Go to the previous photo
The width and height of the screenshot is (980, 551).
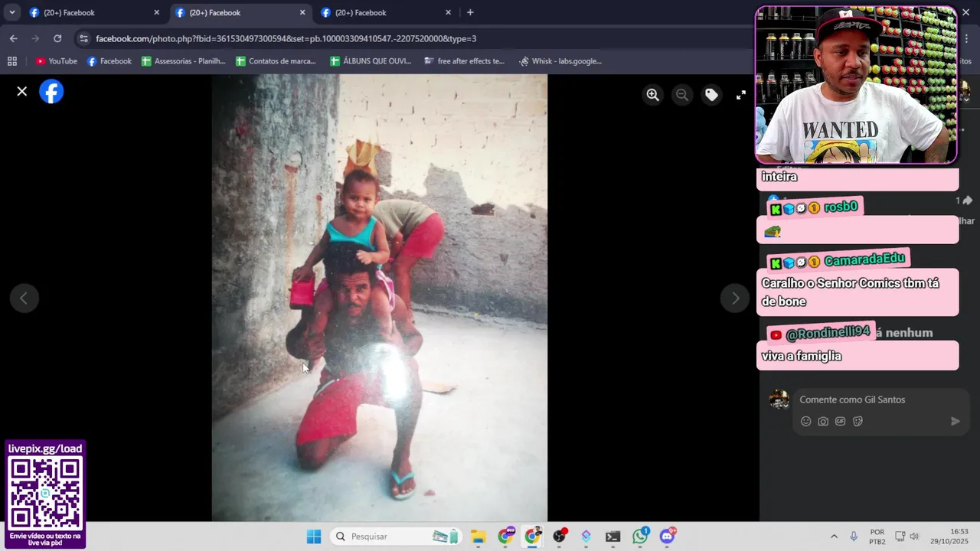click(24, 298)
